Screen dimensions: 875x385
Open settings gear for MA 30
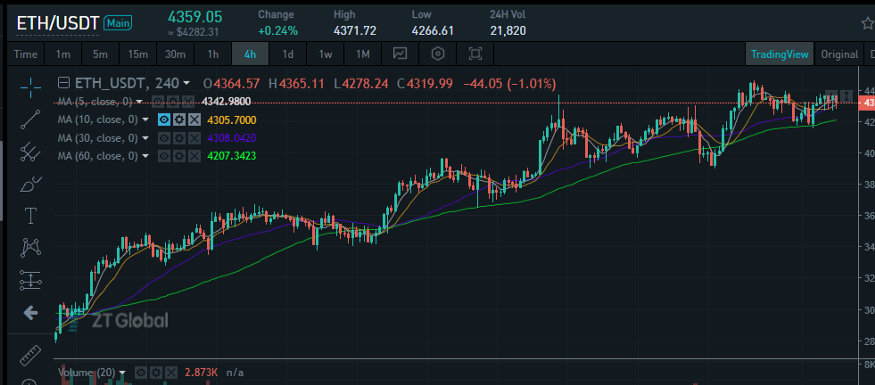[x=179, y=138]
